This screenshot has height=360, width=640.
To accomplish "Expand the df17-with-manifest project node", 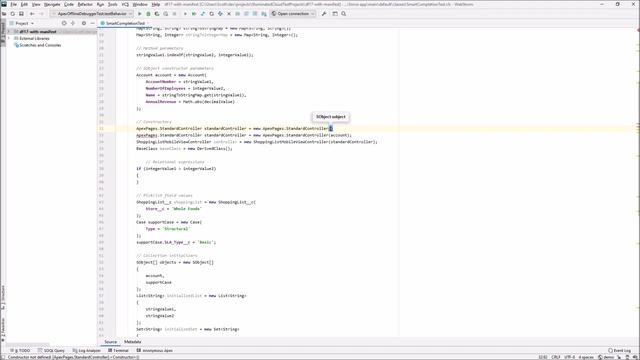I will pos(9,32).
